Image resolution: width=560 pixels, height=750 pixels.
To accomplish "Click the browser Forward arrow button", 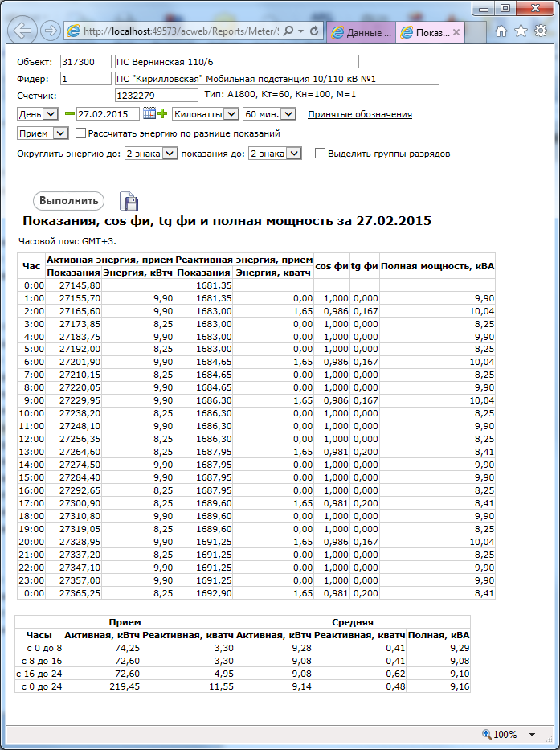I will [x=50, y=31].
